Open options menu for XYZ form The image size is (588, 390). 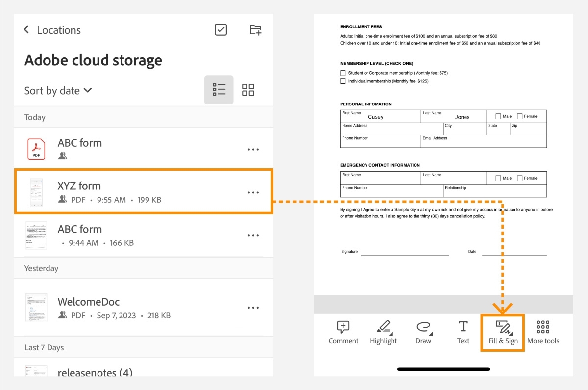tap(253, 192)
